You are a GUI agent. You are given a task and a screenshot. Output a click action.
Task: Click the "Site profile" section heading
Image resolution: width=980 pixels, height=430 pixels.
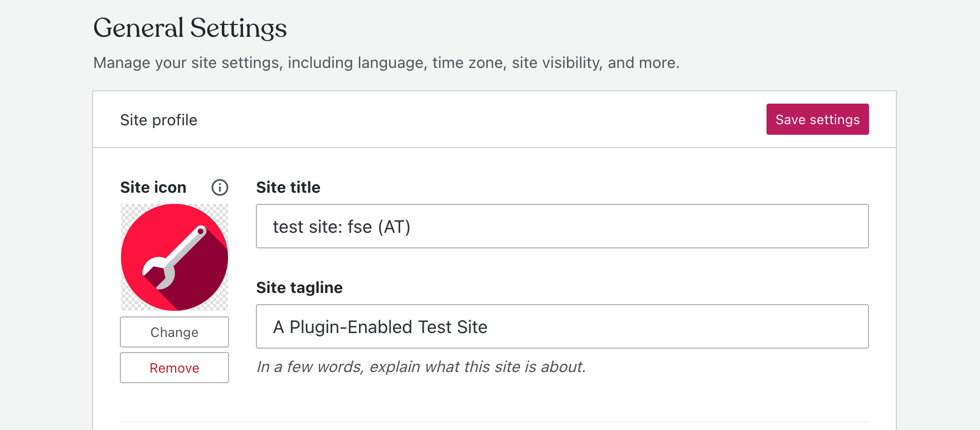point(159,120)
